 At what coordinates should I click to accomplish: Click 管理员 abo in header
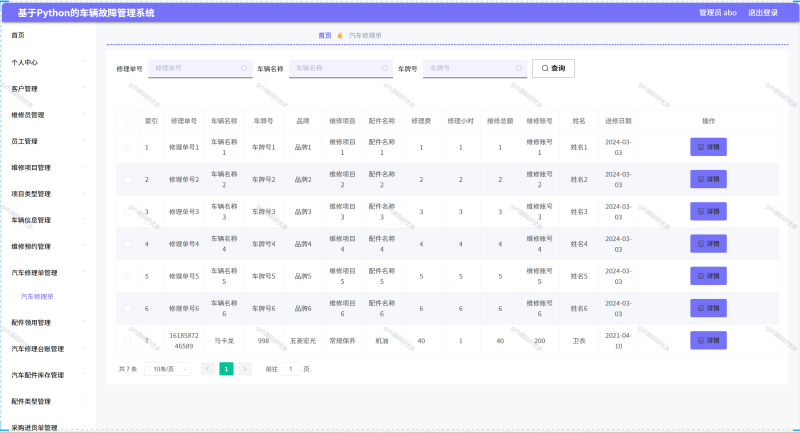(717, 13)
